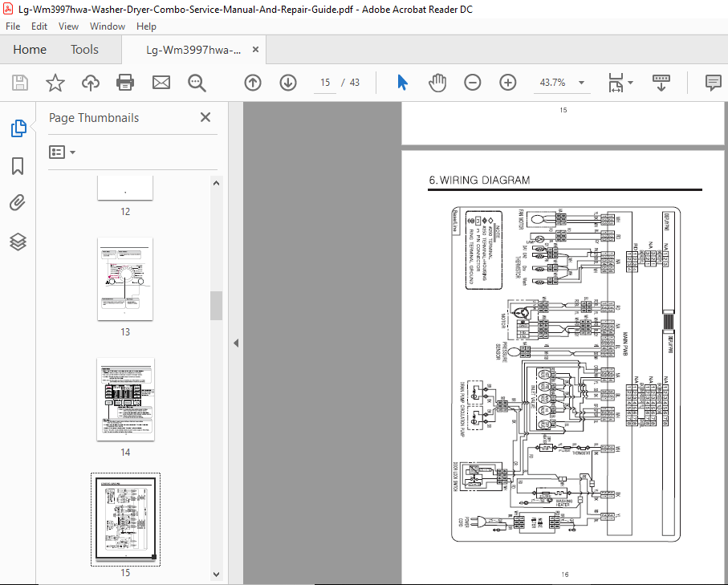Zoom out with the minus circle
The image size is (728, 585).
point(473,83)
